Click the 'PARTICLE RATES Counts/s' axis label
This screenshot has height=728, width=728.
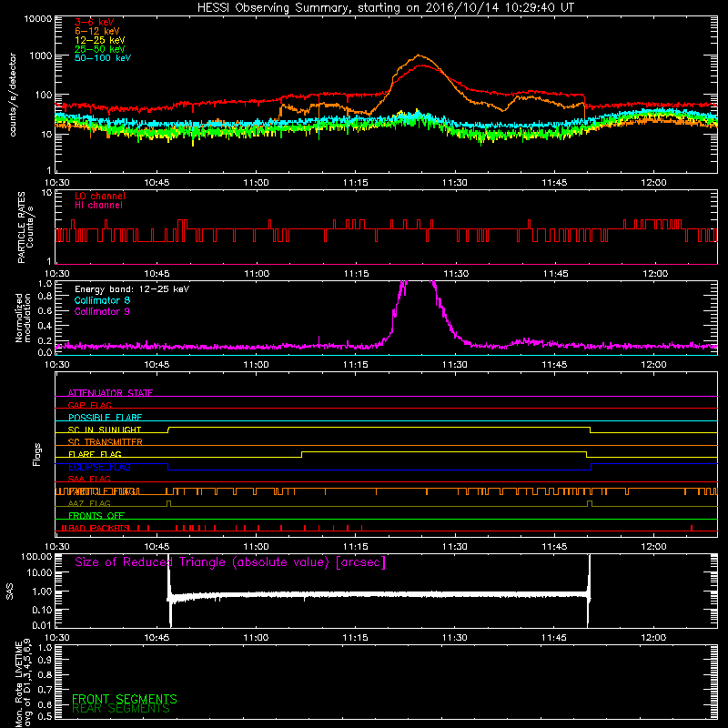coord(25,227)
